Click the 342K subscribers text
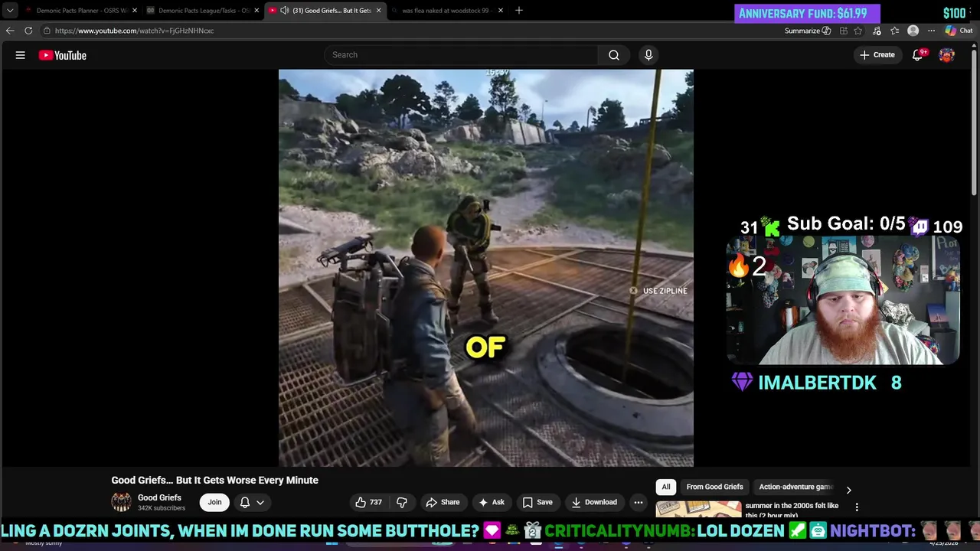The height and width of the screenshot is (551, 980). 162,508
